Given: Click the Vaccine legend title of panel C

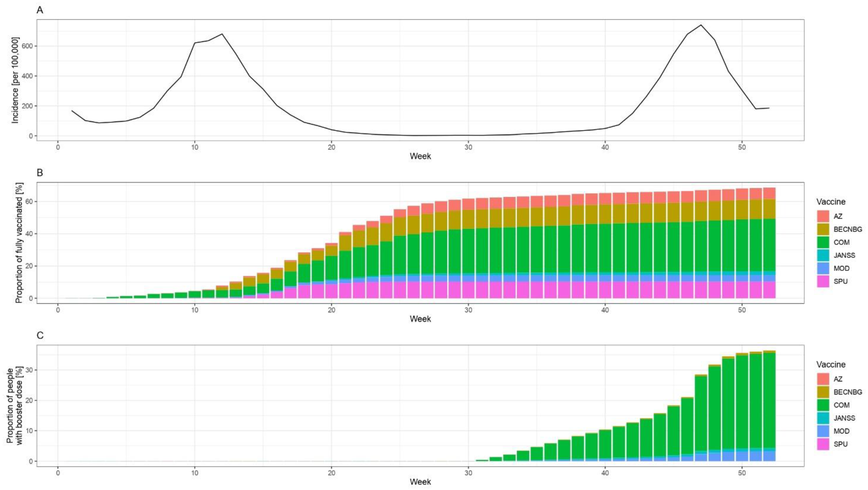Looking at the screenshot, I should pyautogui.click(x=831, y=365).
